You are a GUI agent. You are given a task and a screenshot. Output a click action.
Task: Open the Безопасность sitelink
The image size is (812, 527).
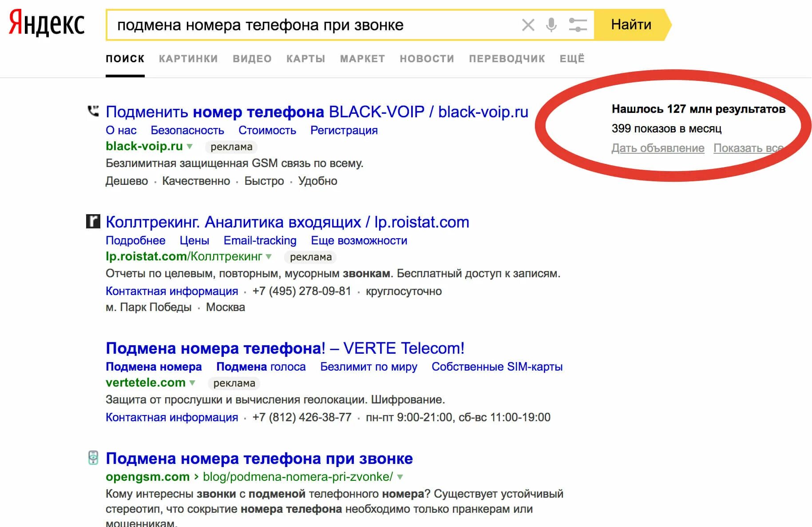[187, 130]
